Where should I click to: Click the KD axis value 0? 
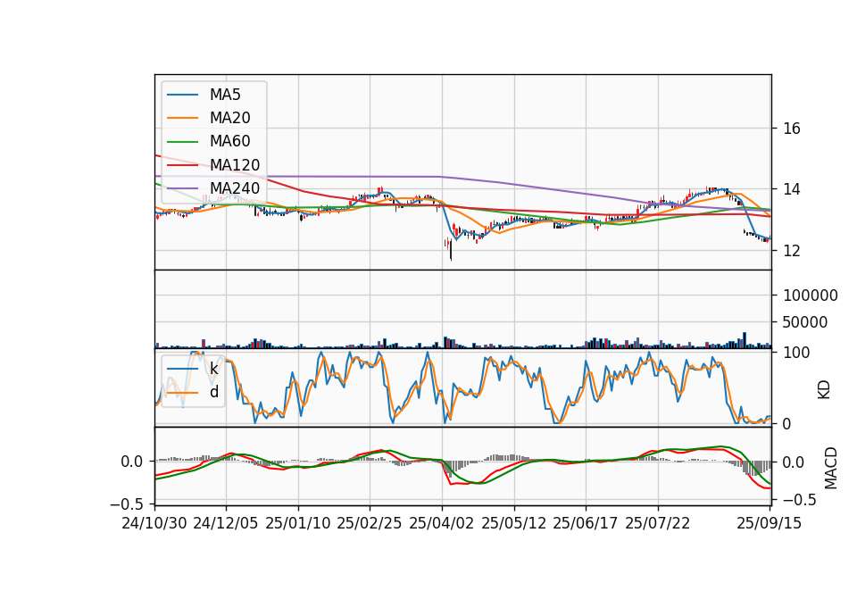coord(787,423)
